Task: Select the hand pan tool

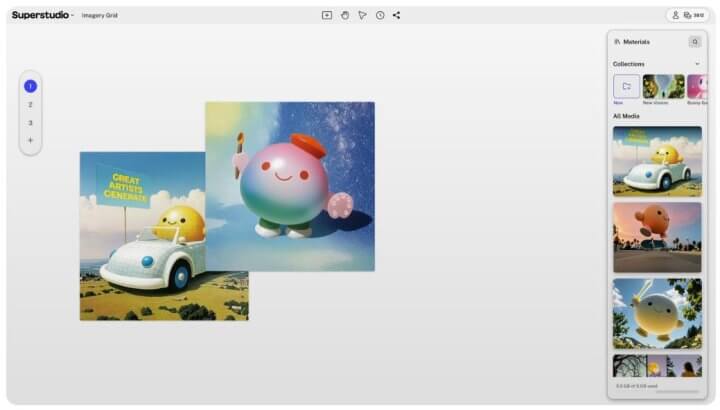Action: click(345, 15)
